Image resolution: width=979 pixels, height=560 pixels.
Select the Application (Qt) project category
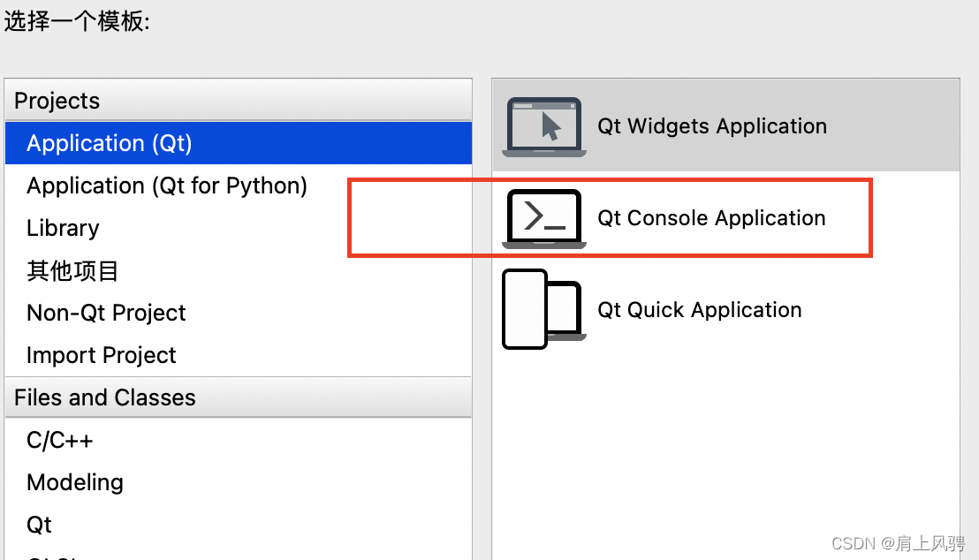pos(239,143)
